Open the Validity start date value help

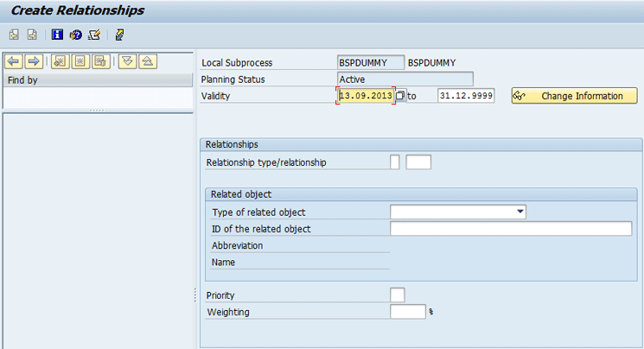click(x=400, y=96)
